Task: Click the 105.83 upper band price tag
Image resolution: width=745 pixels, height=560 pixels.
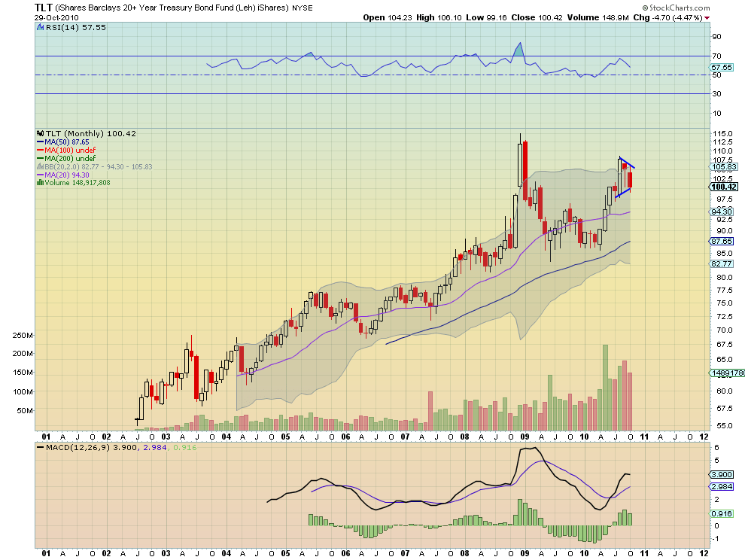Action: point(724,167)
